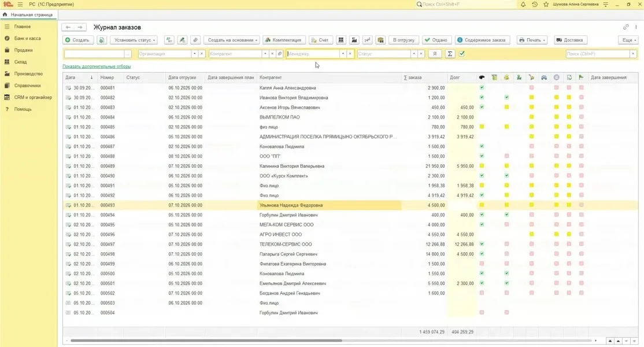
Task: Open the Организация filter dropdown arrow
Action: tap(194, 54)
